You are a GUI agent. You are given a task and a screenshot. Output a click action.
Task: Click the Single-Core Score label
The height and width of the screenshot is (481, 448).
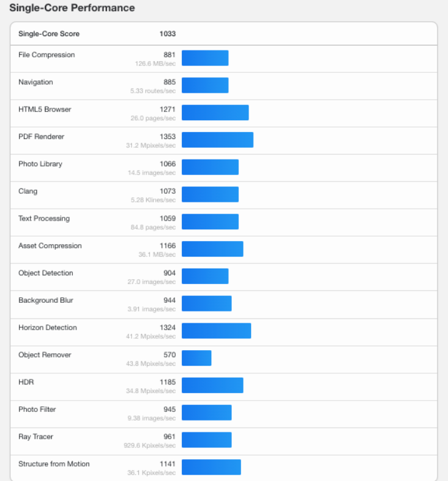(x=49, y=34)
